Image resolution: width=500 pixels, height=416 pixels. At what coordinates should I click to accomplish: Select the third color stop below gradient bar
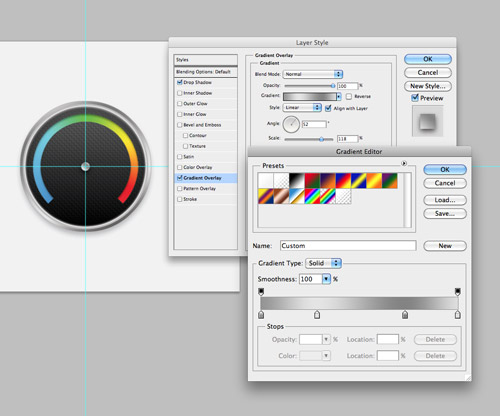pos(405,314)
